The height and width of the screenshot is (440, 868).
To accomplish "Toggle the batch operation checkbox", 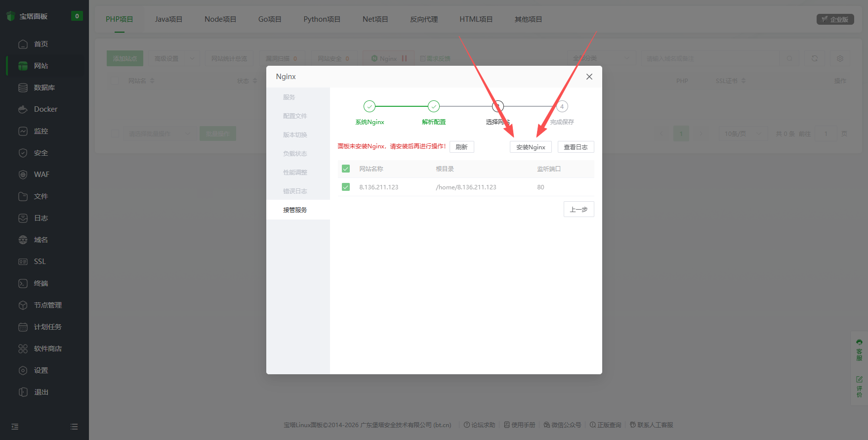I will [x=115, y=133].
